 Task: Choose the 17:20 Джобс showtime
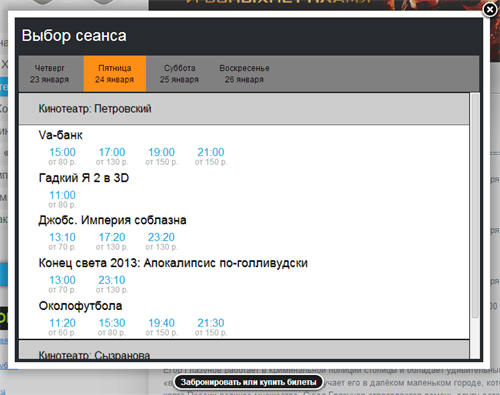[x=112, y=237]
